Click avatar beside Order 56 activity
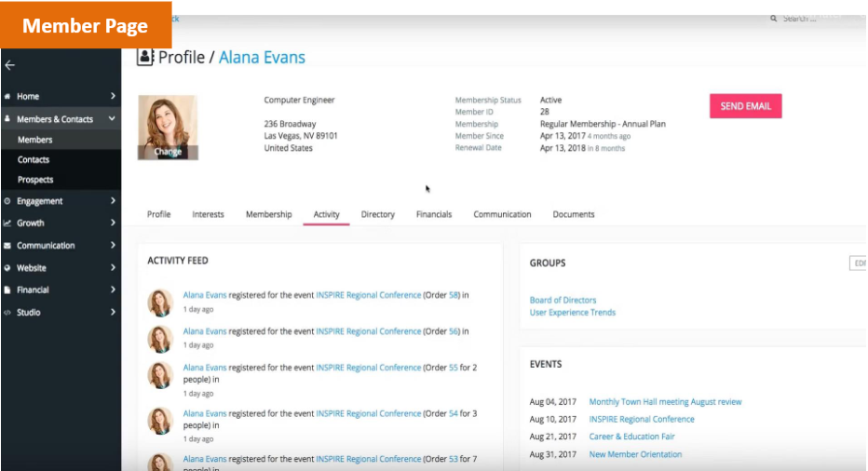Viewport: 868px width, 471px height. tap(160, 339)
